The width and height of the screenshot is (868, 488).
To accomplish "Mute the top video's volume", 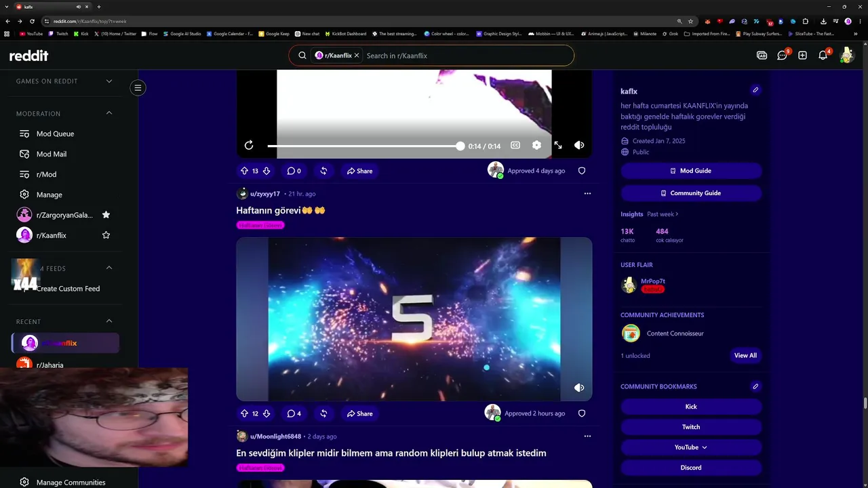I will click(579, 145).
